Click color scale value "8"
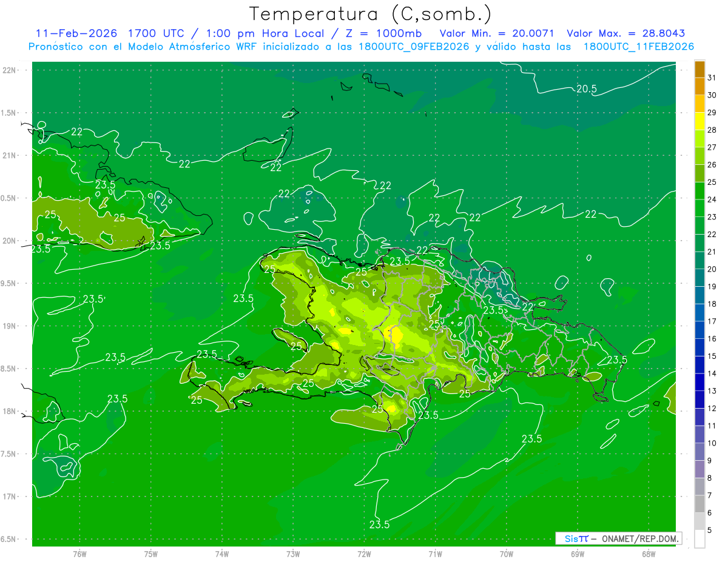 [x=709, y=478]
